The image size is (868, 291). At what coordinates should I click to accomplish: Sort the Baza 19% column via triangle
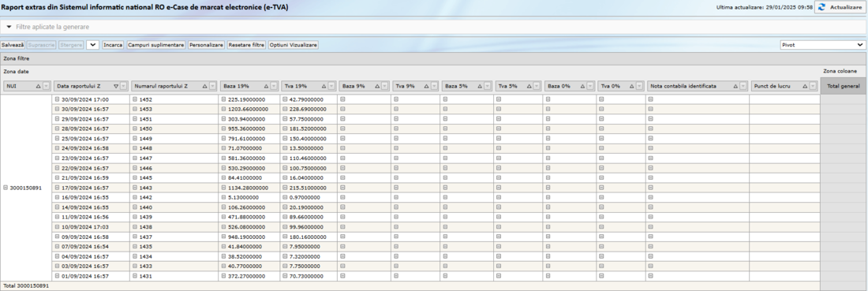click(266, 86)
